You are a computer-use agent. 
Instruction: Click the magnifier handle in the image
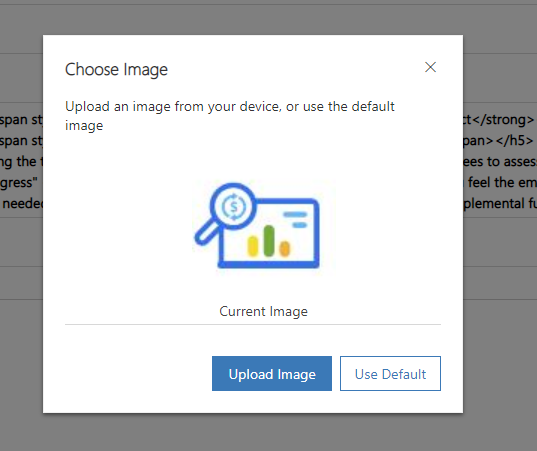click(205, 234)
